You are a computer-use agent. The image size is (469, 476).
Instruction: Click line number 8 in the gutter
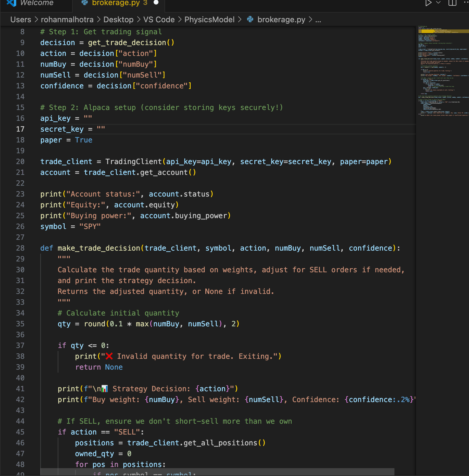pyautogui.click(x=22, y=32)
